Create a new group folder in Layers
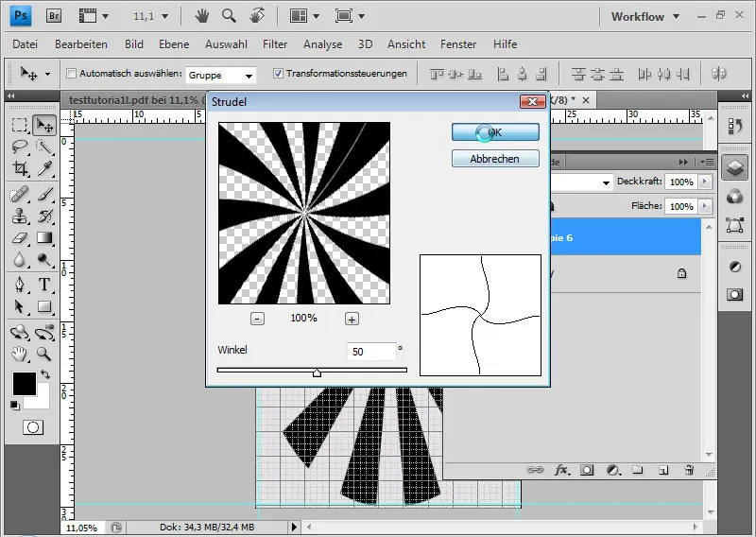This screenshot has width=756, height=537. click(637, 470)
